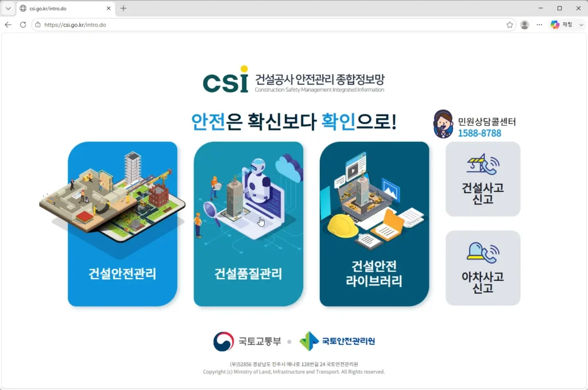Minimize the browser window
This screenshot has width=588, height=390.
pyautogui.click(x=541, y=8)
